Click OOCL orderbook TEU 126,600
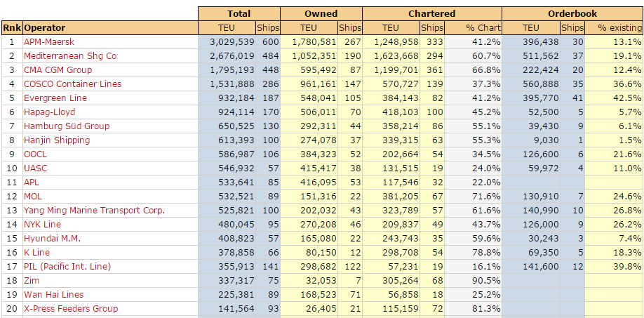644x318 pixels. click(540, 154)
